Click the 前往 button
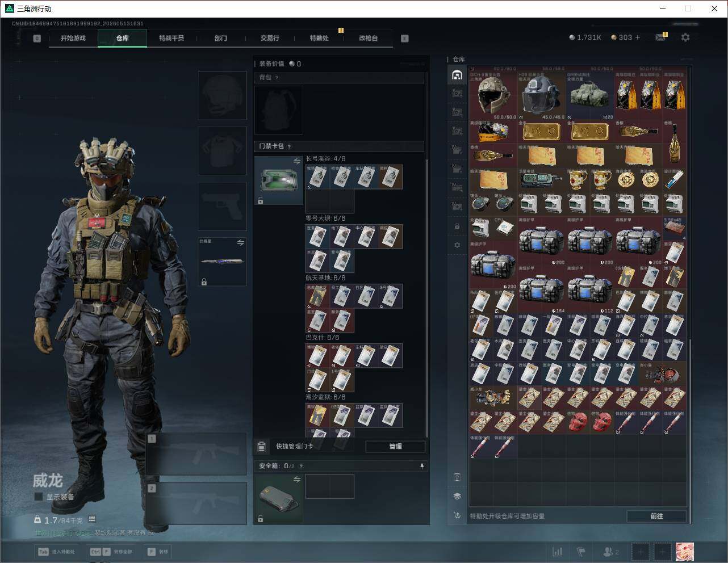Image resolution: width=728 pixels, height=563 pixels. [x=656, y=516]
